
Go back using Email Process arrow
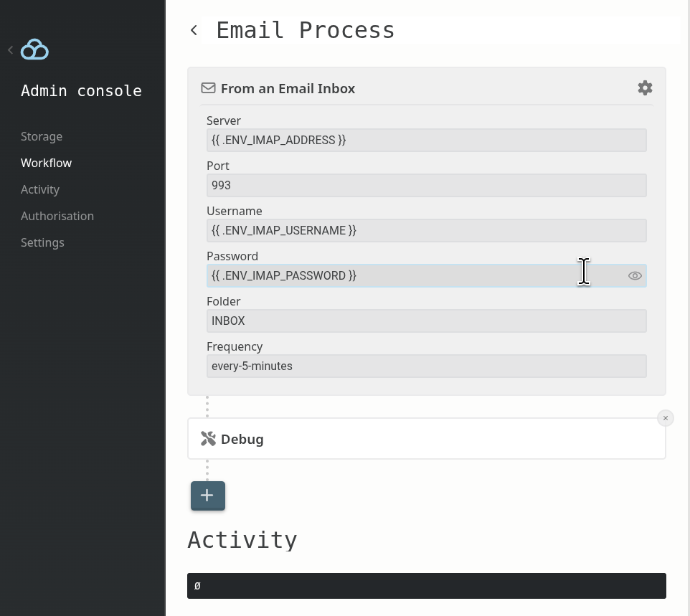tap(194, 30)
